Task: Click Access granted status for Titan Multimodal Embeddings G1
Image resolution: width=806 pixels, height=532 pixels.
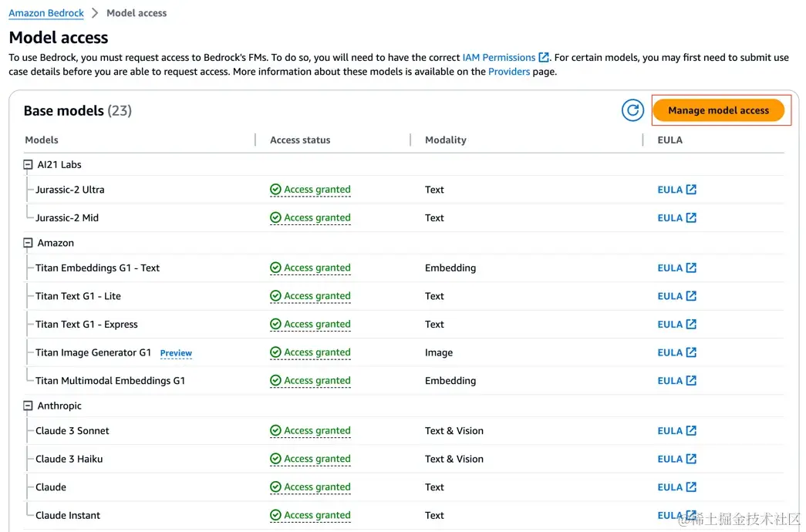Action: pos(311,381)
